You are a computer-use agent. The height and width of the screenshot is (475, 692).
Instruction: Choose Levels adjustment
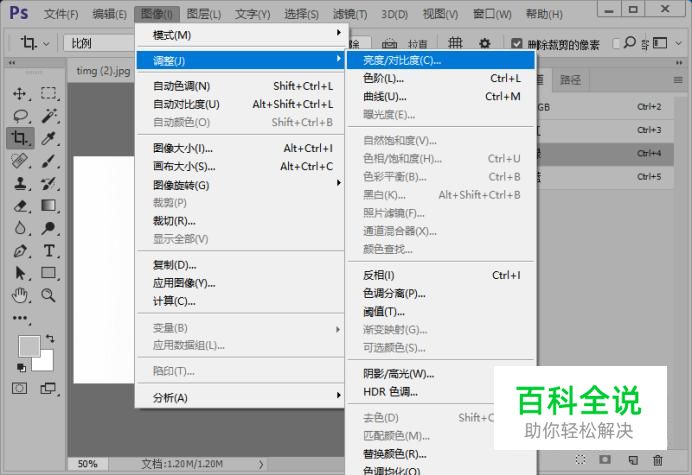point(441,78)
